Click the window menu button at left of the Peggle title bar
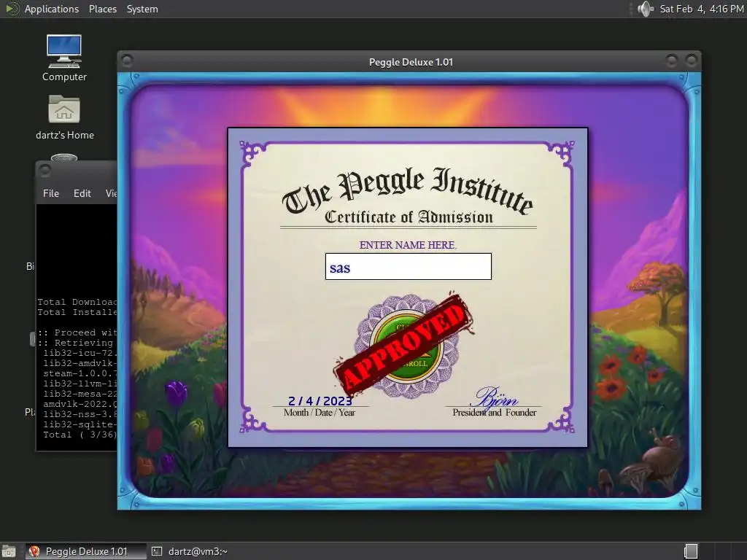Viewport: 747px width, 560px height. tap(127, 61)
